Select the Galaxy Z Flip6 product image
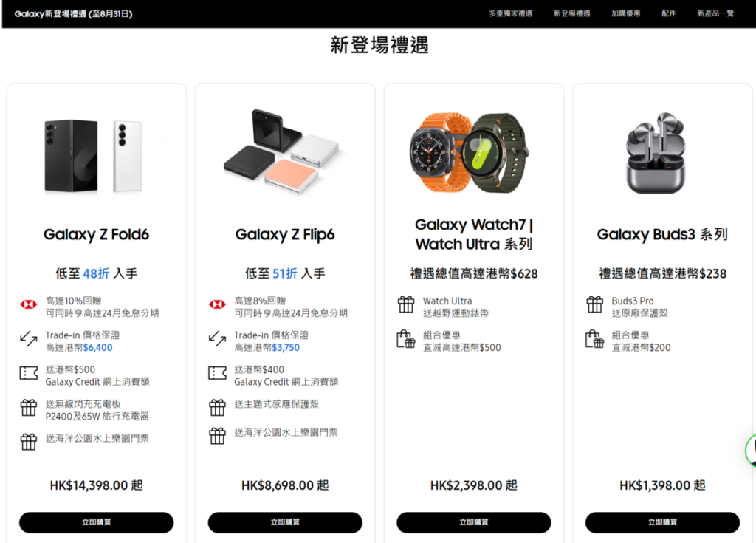The width and height of the screenshot is (756, 543). coord(285,152)
